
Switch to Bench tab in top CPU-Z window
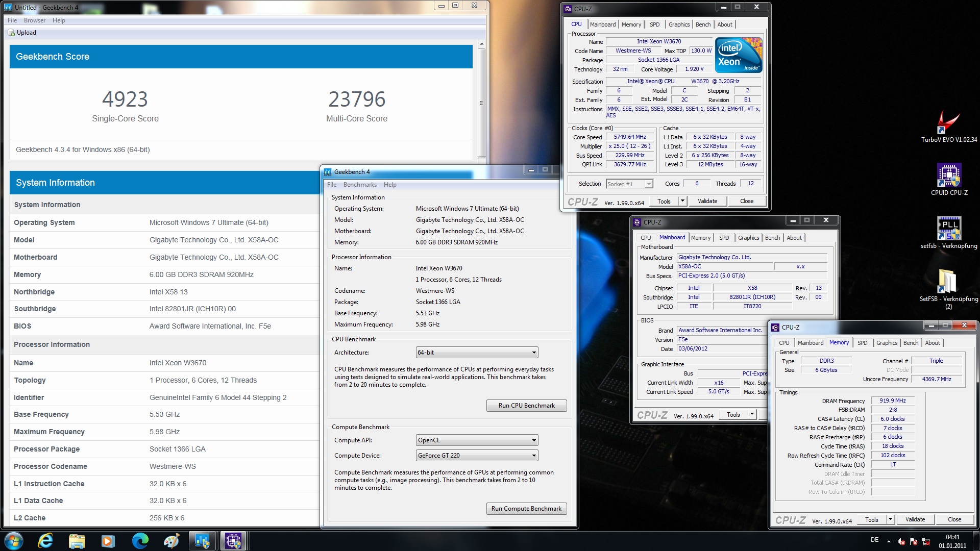(x=703, y=24)
